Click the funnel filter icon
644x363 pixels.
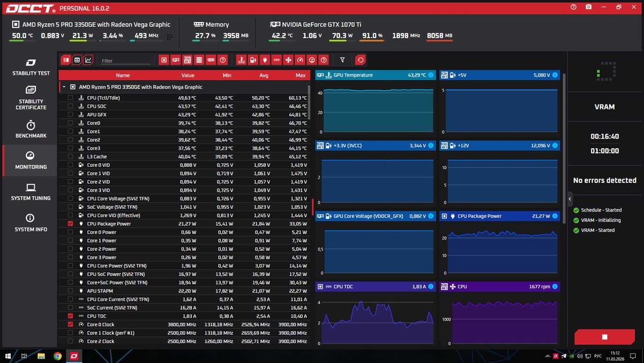point(342,60)
